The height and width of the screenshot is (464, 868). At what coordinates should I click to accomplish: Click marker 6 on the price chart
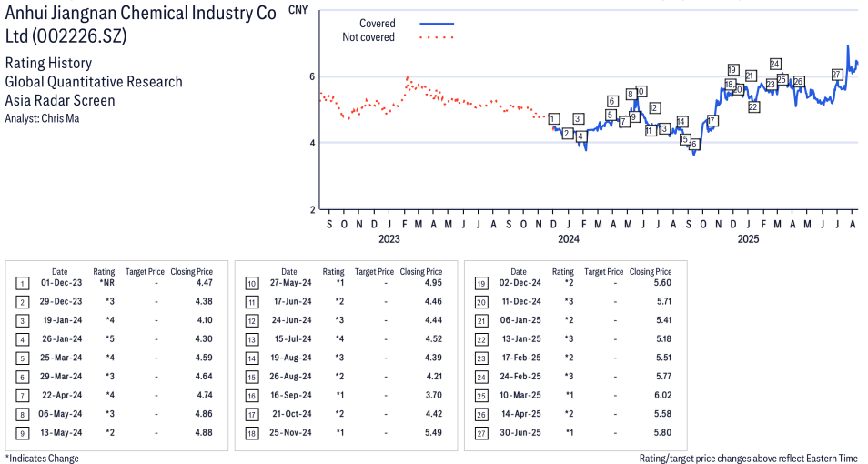click(x=612, y=101)
